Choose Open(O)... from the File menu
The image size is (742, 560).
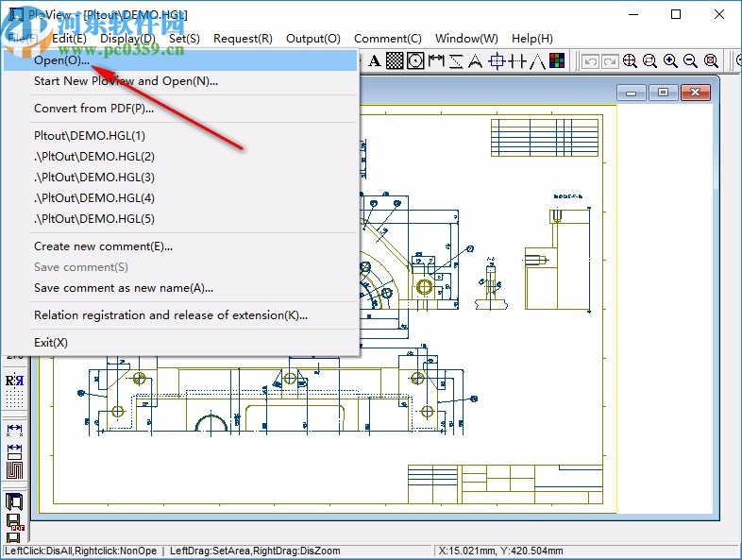(62, 59)
